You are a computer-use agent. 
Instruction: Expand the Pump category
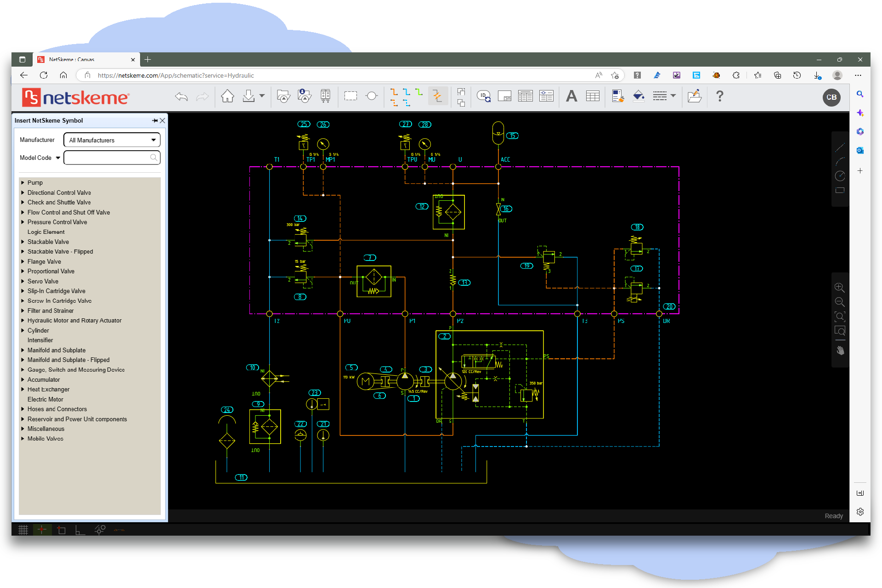pyautogui.click(x=23, y=182)
